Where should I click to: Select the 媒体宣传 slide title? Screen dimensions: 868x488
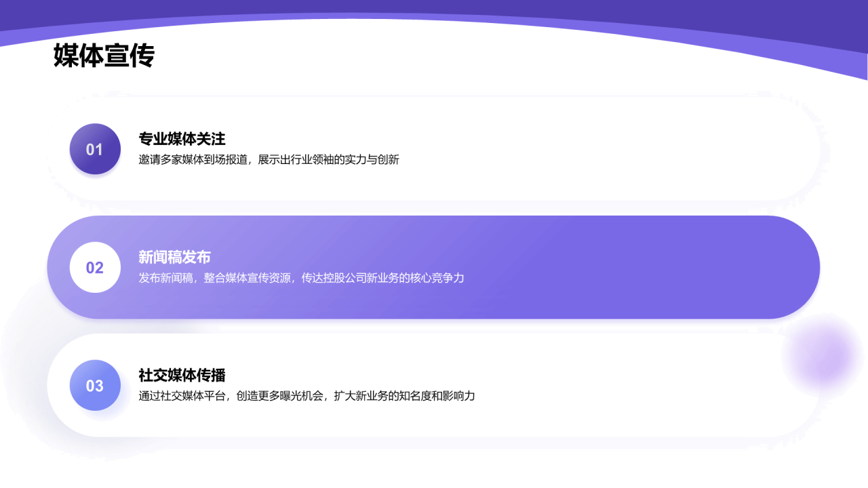point(103,57)
